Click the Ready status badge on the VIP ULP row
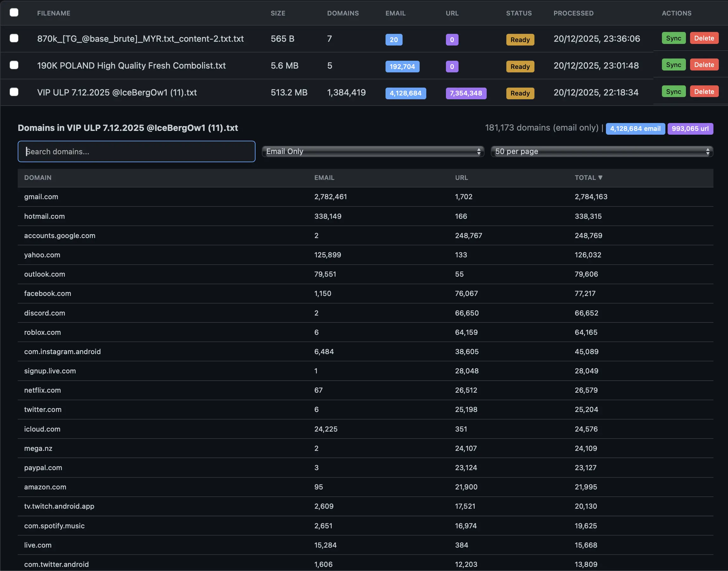728x571 pixels. coord(520,93)
